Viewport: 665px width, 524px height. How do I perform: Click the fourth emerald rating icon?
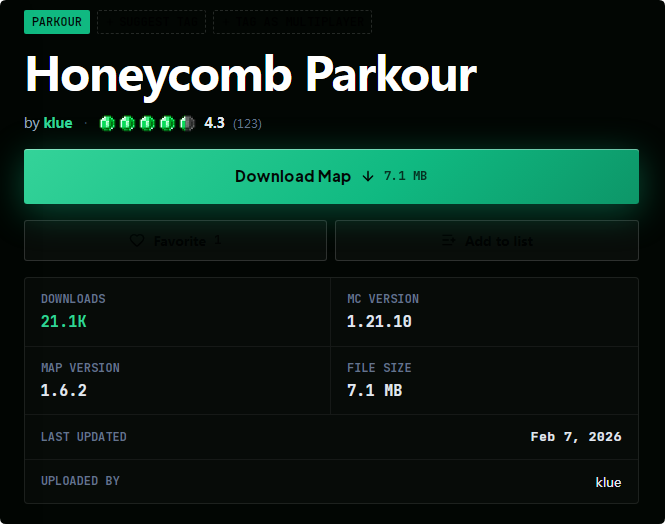pyautogui.click(x=167, y=123)
